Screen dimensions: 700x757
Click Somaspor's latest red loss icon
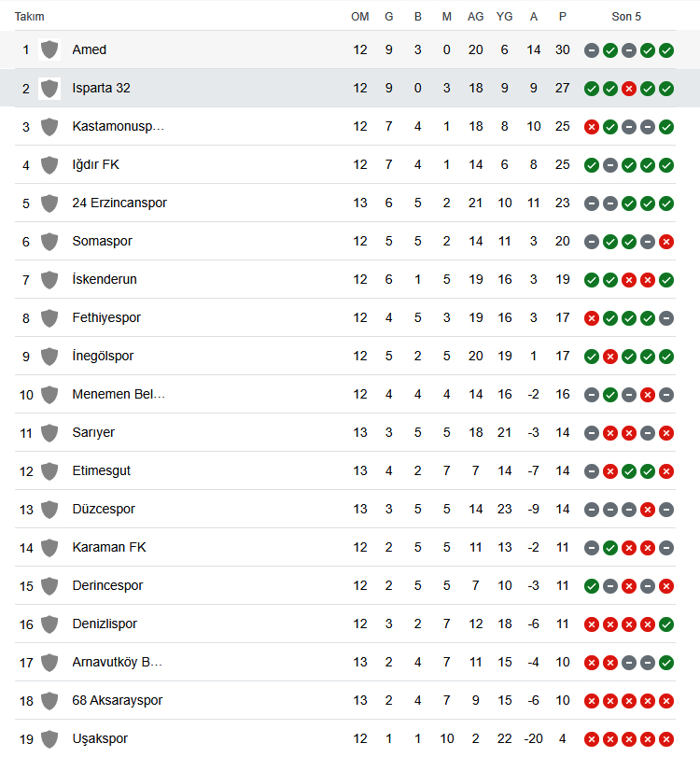point(666,242)
